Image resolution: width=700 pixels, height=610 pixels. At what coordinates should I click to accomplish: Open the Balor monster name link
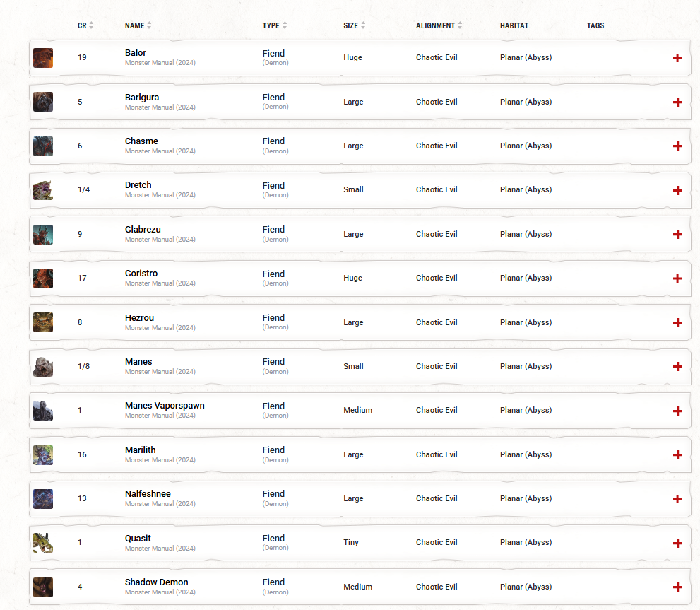click(136, 53)
